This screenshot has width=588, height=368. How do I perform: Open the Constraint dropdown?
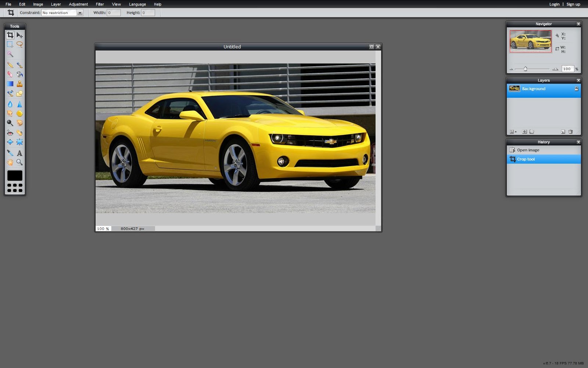click(x=80, y=13)
